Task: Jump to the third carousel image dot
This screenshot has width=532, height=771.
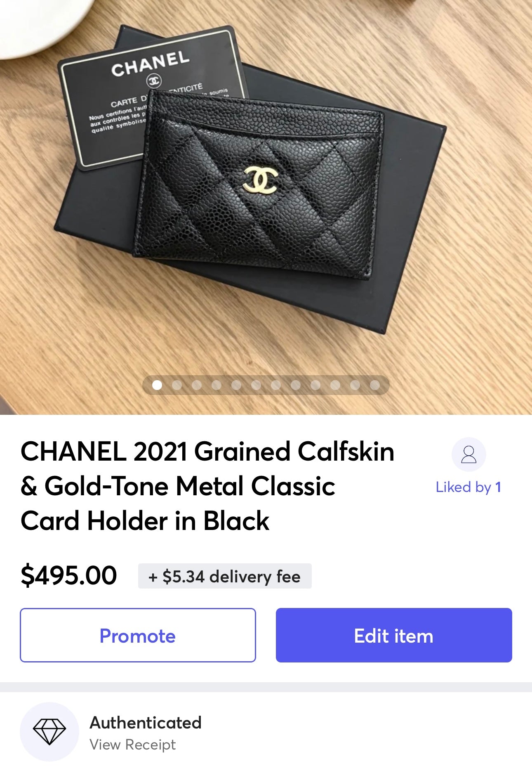Action: (x=197, y=385)
